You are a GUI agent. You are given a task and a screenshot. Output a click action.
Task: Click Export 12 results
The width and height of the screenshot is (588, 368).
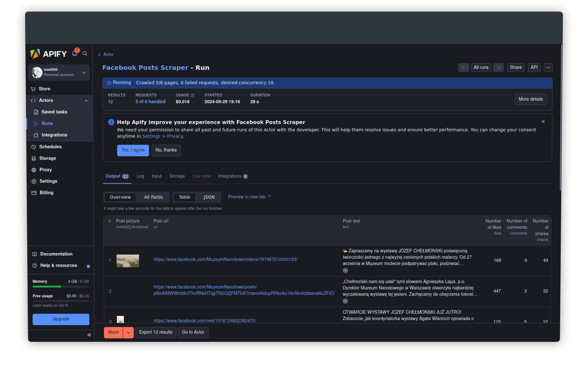(x=156, y=332)
